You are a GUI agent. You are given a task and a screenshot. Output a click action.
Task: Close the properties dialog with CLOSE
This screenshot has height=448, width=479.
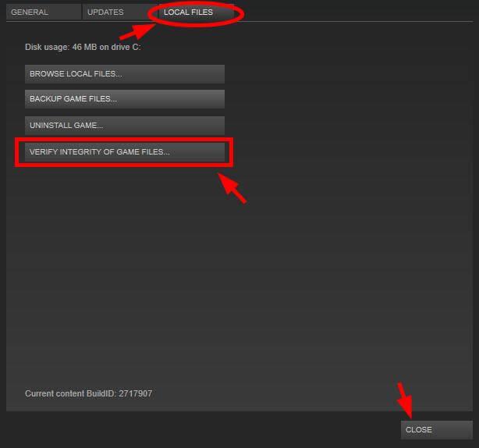[x=436, y=430]
